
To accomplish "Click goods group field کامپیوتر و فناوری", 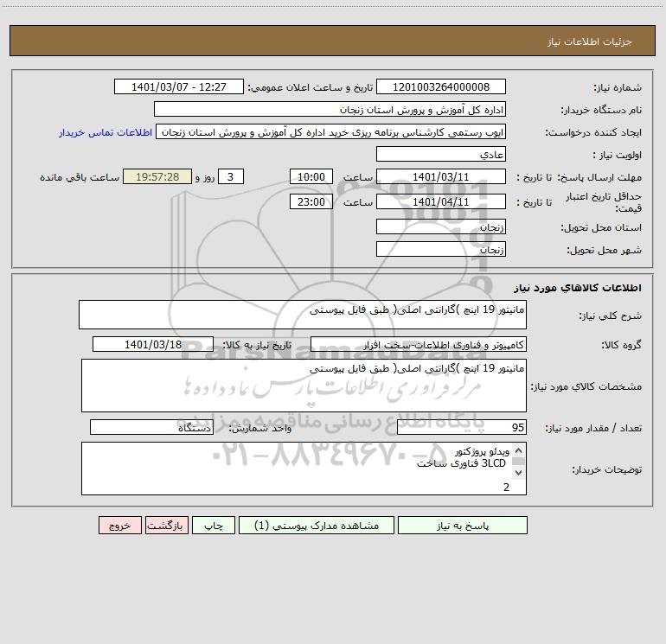I will click(x=419, y=344).
